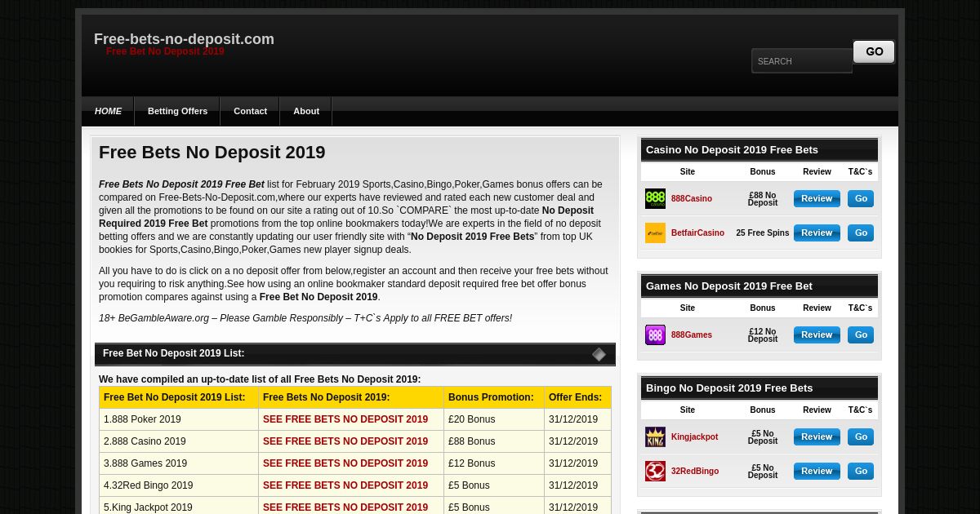Open the 888Games Review button
This screenshot has width=980, height=514.
tap(817, 335)
